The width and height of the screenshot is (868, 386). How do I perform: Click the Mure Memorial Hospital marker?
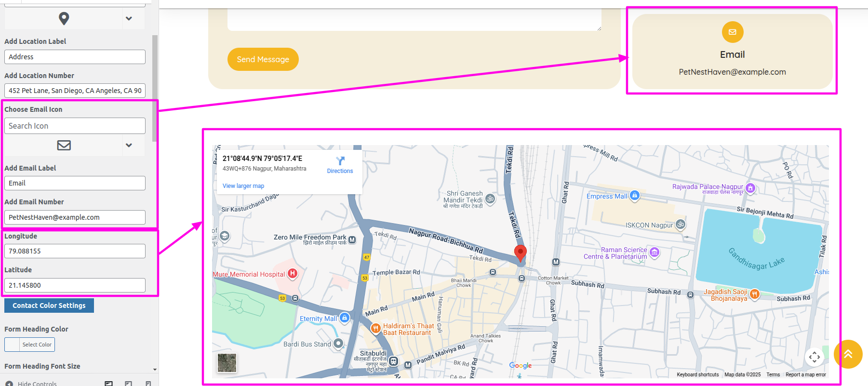click(x=292, y=274)
